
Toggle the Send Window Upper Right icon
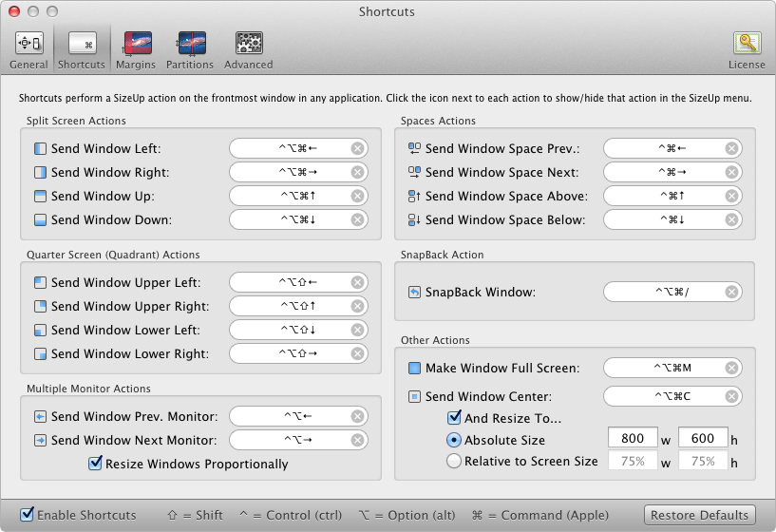coord(40,307)
